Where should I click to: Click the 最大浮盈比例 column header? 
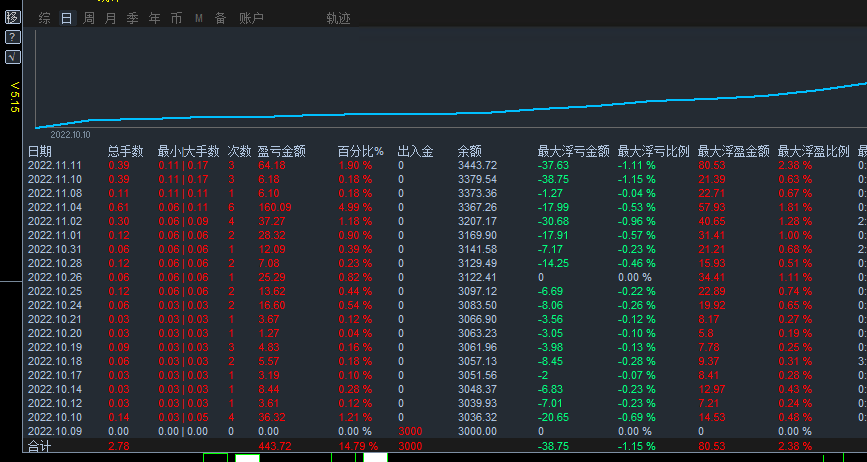click(x=814, y=151)
